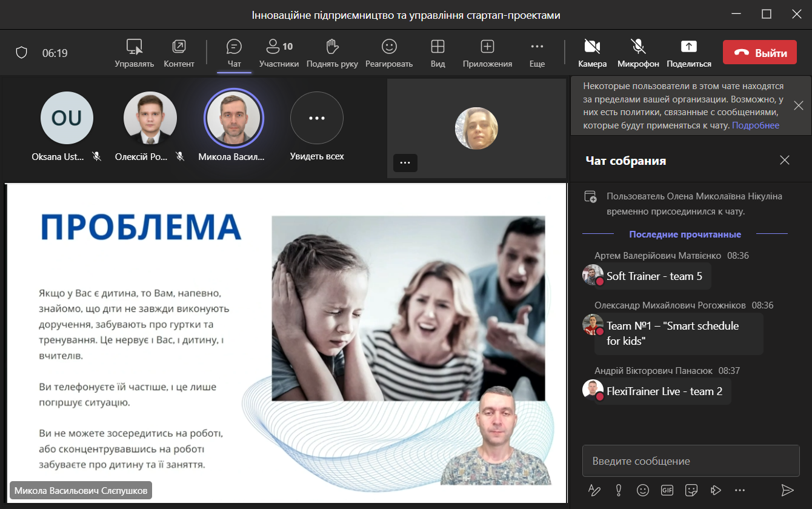Open the emoji picker in message toolbar
The image size is (812, 509).
(x=643, y=490)
